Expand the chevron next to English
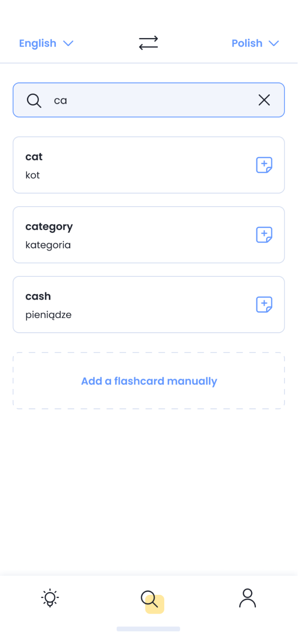The width and height of the screenshot is (298, 644). 68,43
